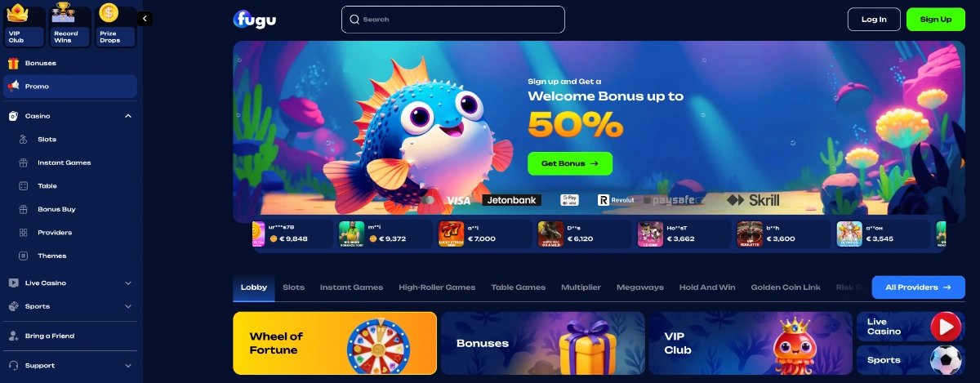The width and height of the screenshot is (980, 383).
Task: Click the Sign Up button
Action: [936, 20]
